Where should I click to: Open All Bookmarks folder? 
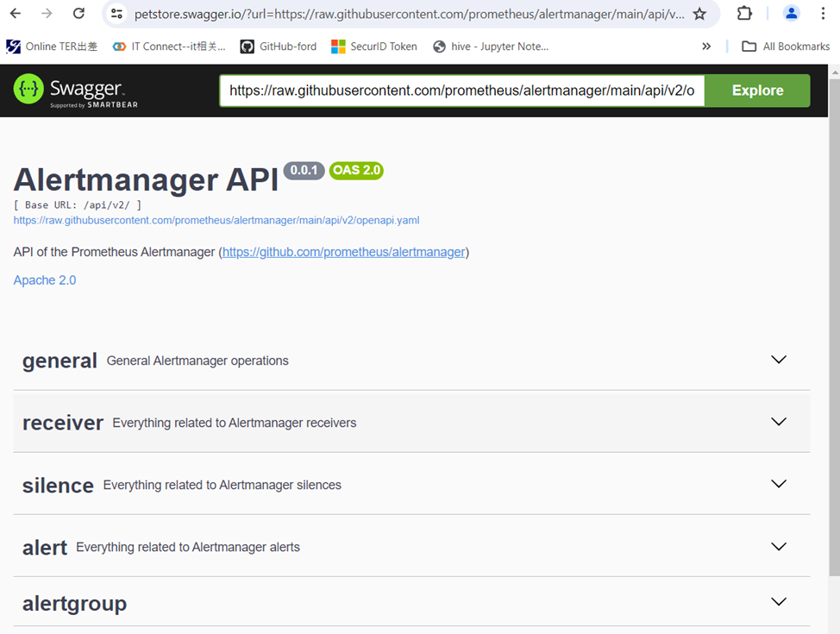click(786, 47)
